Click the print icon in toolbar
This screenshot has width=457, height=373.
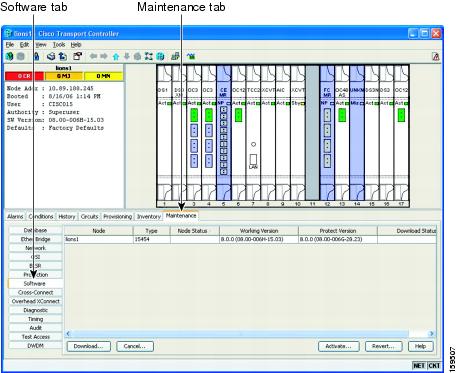click(51, 56)
